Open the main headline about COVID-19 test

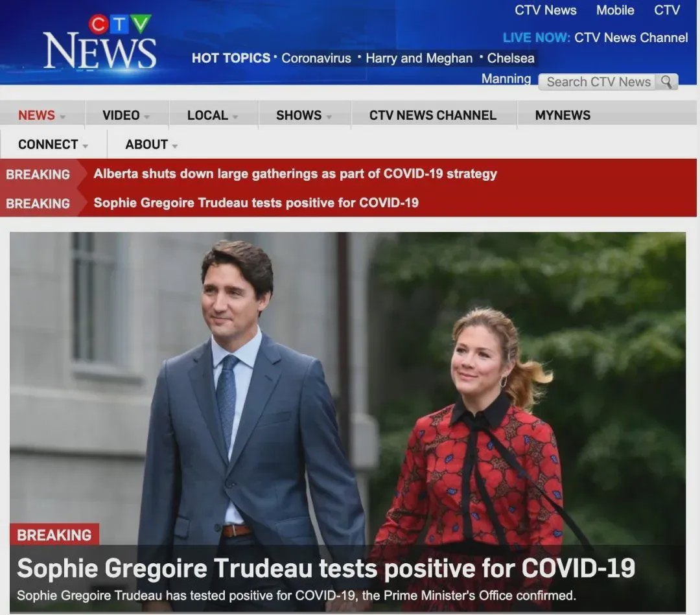click(326, 568)
